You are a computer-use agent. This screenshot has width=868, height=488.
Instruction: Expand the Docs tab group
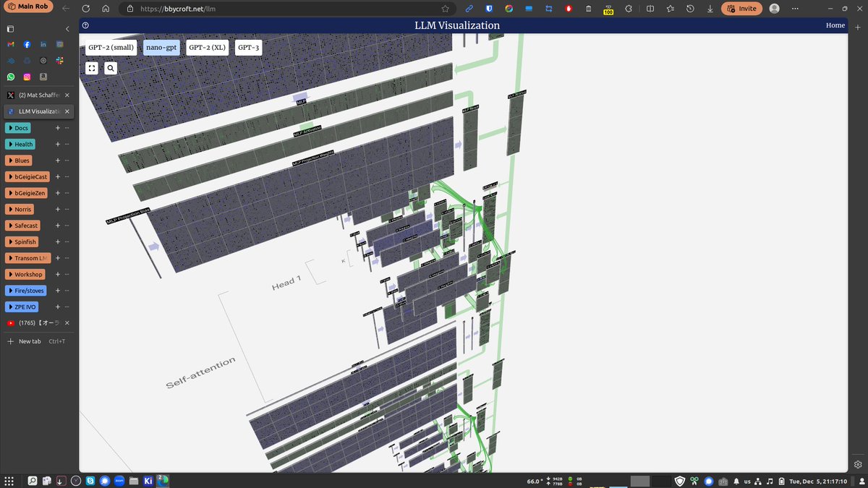pos(19,128)
